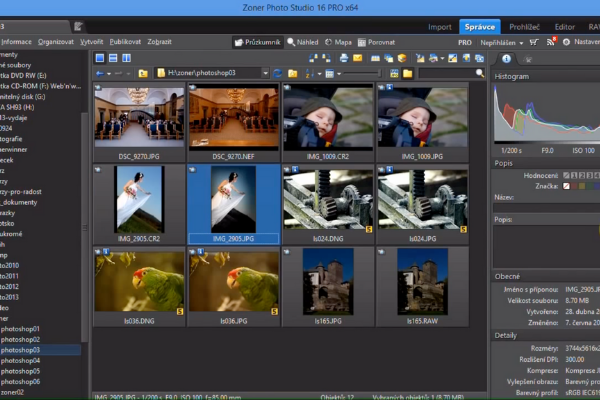Switch to the Editor tab
This screenshot has width=600, height=400.
click(x=565, y=27)
